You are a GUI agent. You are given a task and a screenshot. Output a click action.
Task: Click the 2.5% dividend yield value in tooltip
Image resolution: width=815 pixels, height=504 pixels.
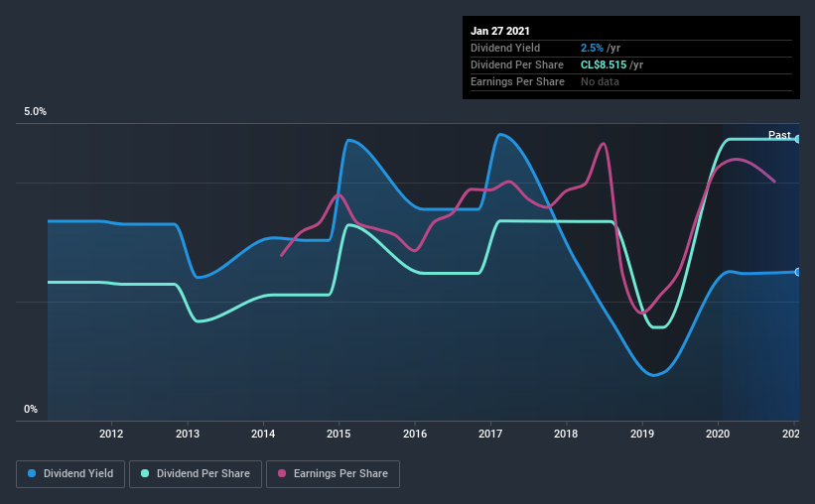(x=592, y=48)
